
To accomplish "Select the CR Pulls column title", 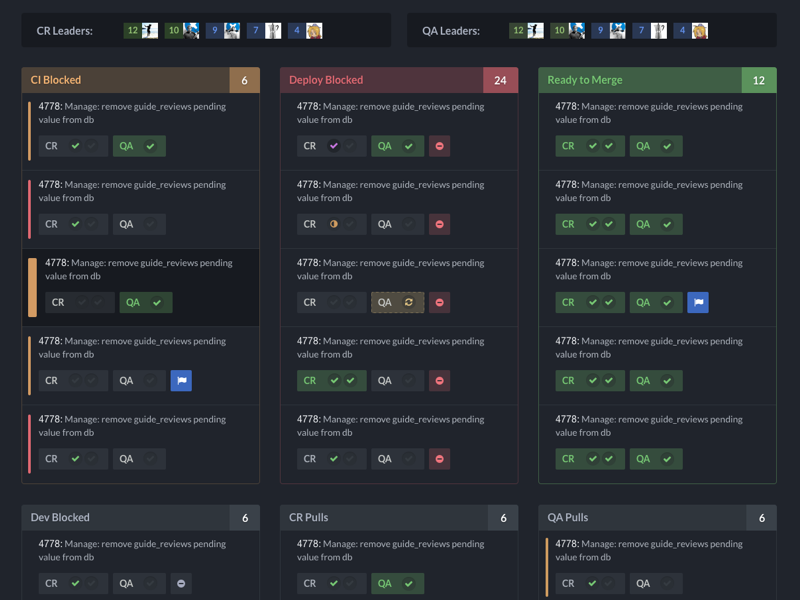I will tap(310, 518).
